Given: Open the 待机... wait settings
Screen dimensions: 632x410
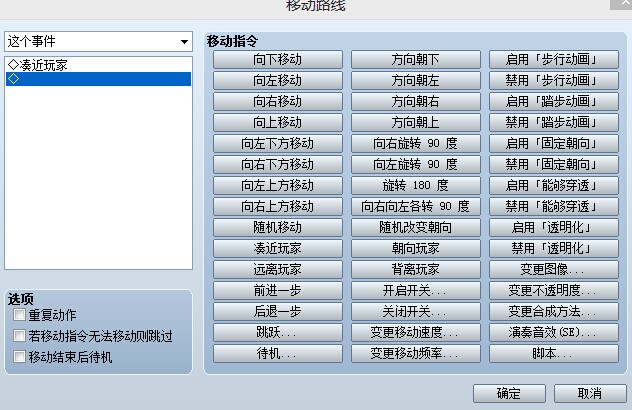Looking at the screenshot, I should coord(278,353).
